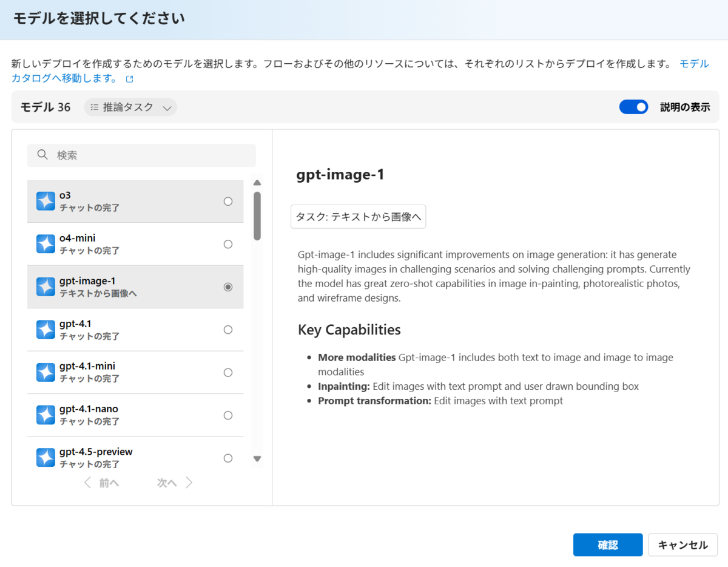
Task: Click the magnifier icon in search box
Action: (42, 155)
